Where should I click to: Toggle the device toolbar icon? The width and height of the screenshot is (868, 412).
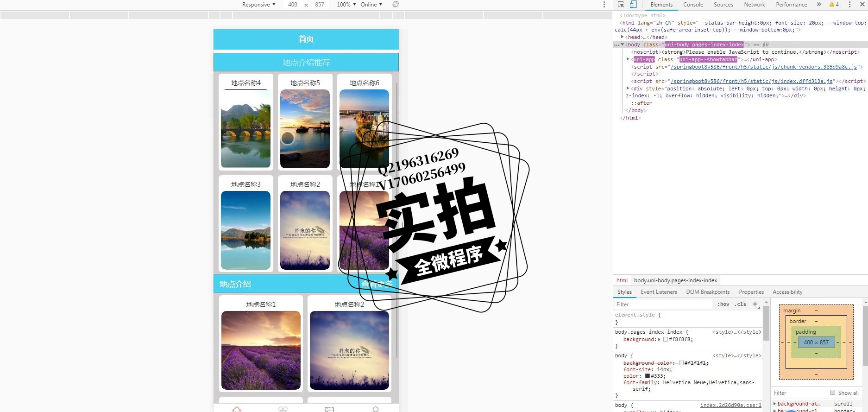pos(633,5)
